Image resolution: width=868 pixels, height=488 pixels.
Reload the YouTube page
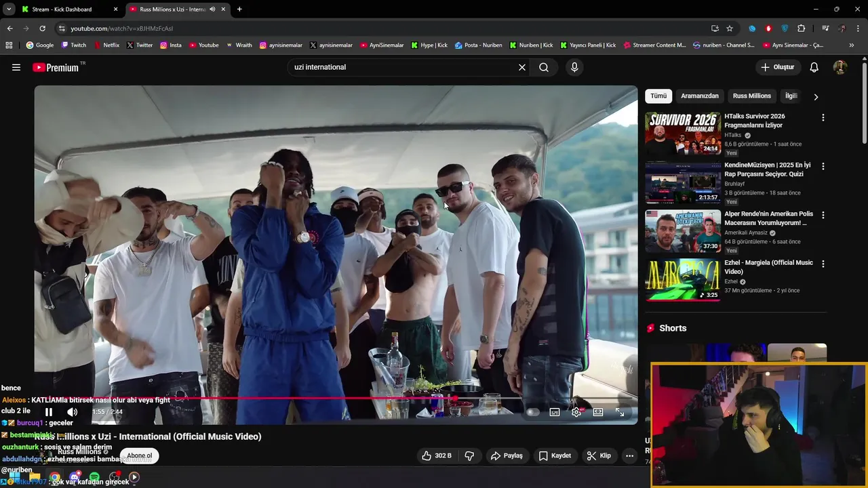[x=42, y=28]
